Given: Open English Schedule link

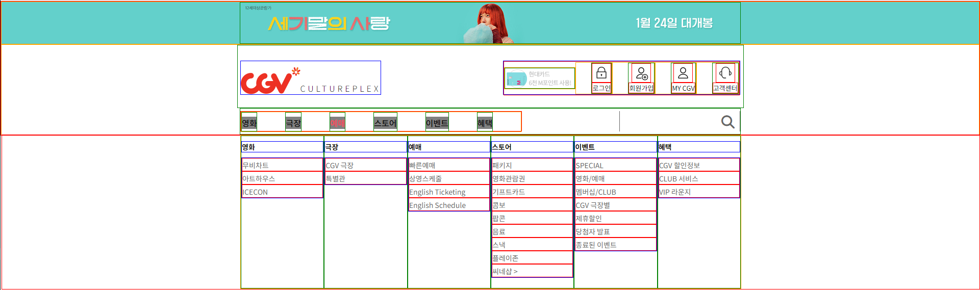Looking at the screenshot, I should pos(449,205).
